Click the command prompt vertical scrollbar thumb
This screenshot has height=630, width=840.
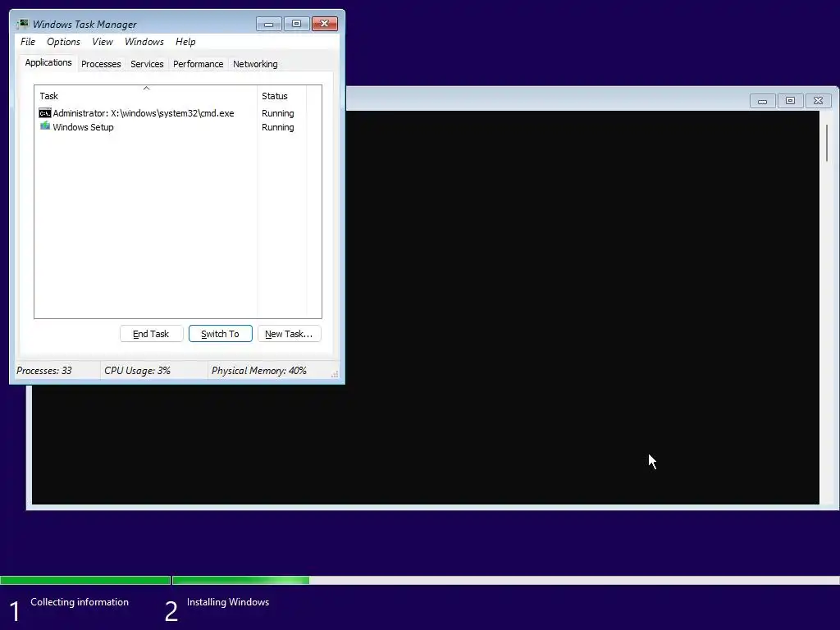[x=827, y=143]
